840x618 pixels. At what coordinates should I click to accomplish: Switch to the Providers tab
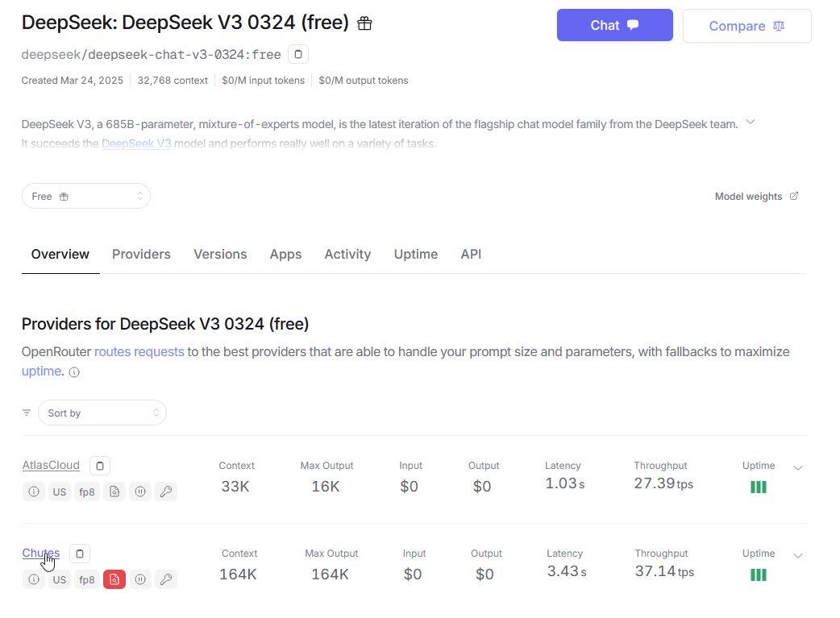tap(141, 254)
